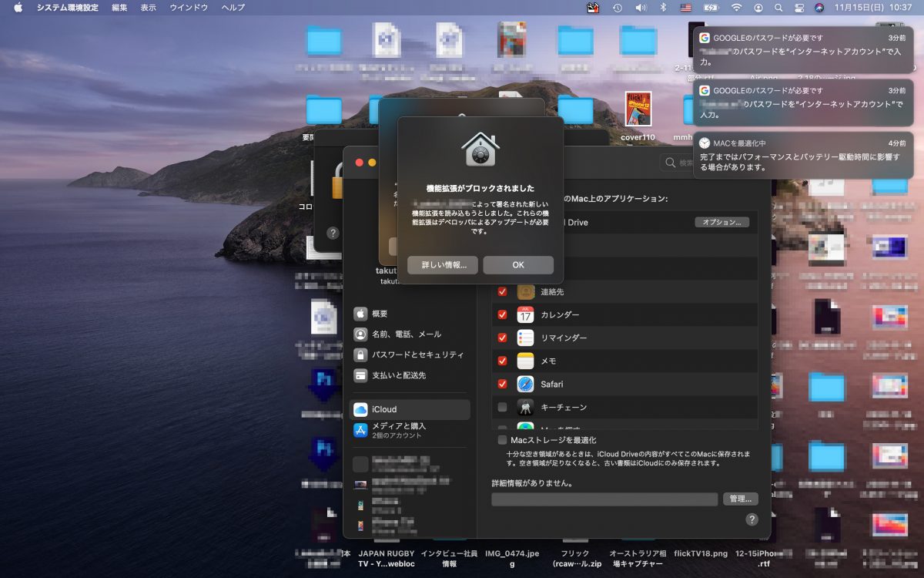
Task: Uncheck the リマインダー checkbox
Action: tap(502, 338)
